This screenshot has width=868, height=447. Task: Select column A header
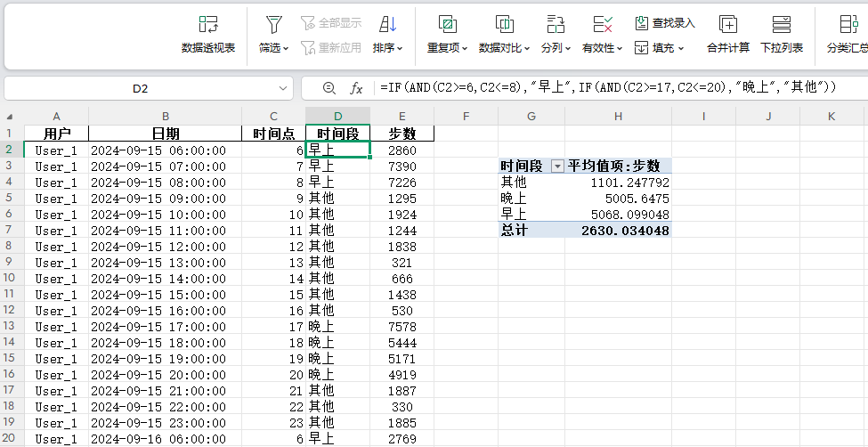(56, 117)
